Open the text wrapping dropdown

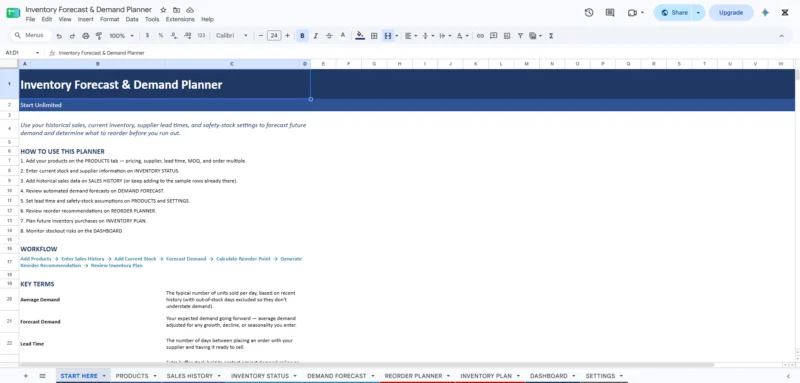tap(444, 36)
